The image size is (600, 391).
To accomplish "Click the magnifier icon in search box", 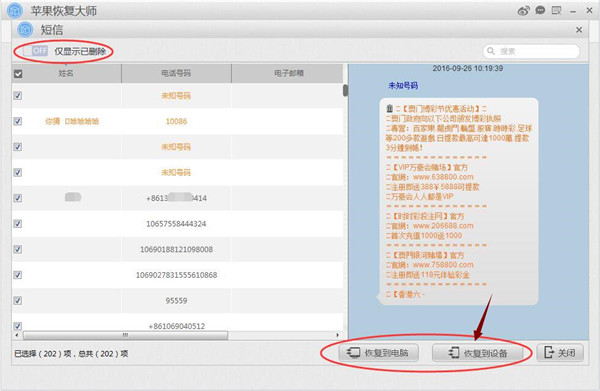I will 491,51.
